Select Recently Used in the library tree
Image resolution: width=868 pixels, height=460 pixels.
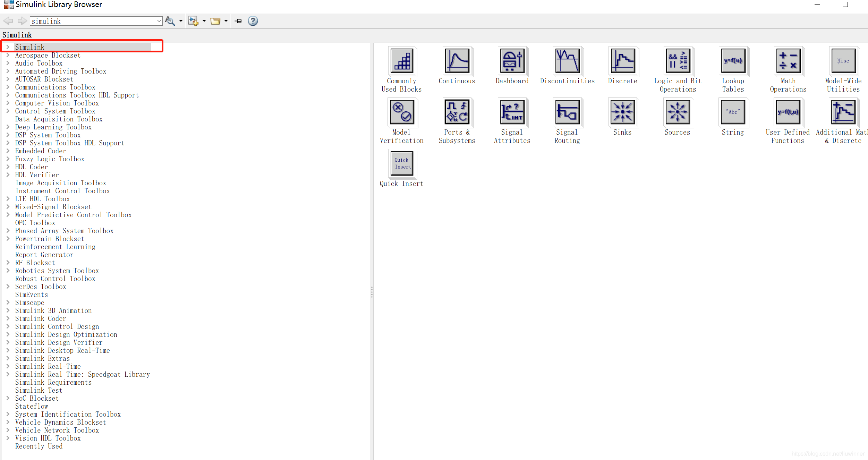click(39, 446)
